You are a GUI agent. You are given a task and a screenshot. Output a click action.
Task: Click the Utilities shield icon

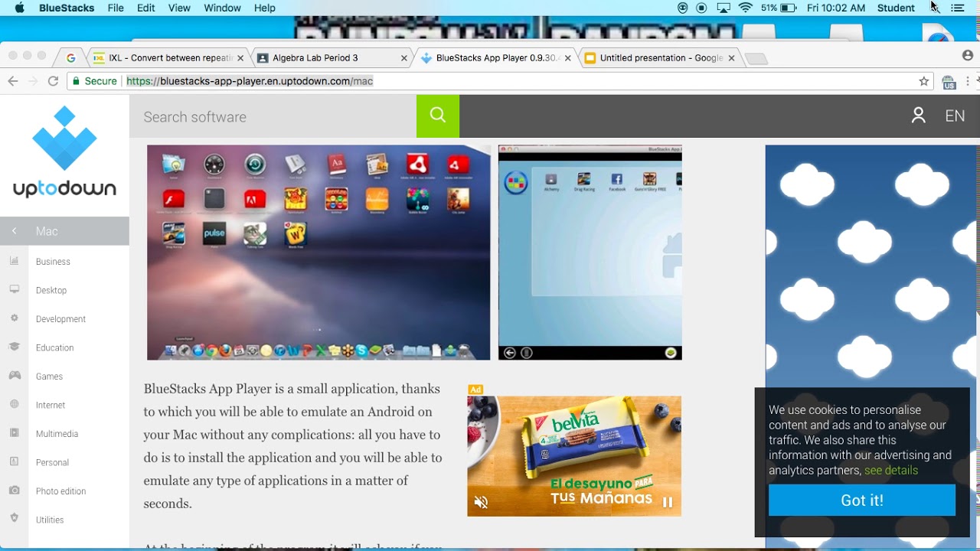[x=14, y=519]
